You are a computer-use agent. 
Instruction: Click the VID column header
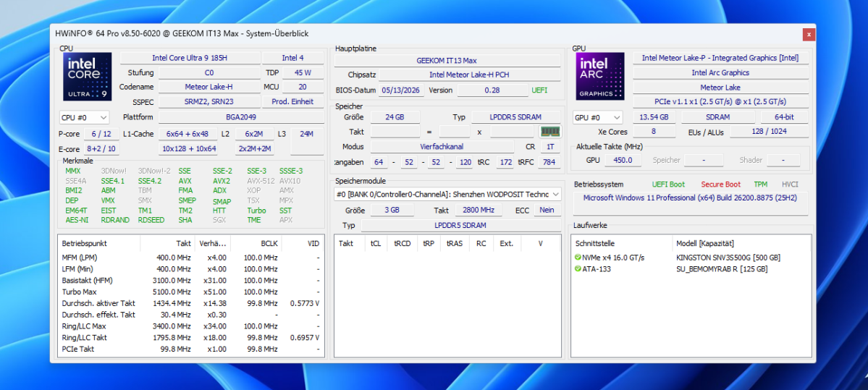[x=303, y=243]
